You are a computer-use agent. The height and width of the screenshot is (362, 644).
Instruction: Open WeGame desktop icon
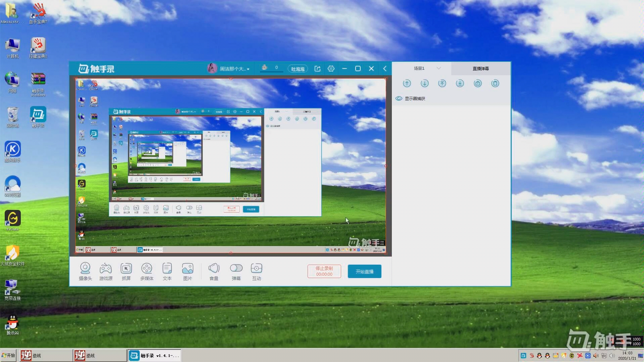point(13,221)
